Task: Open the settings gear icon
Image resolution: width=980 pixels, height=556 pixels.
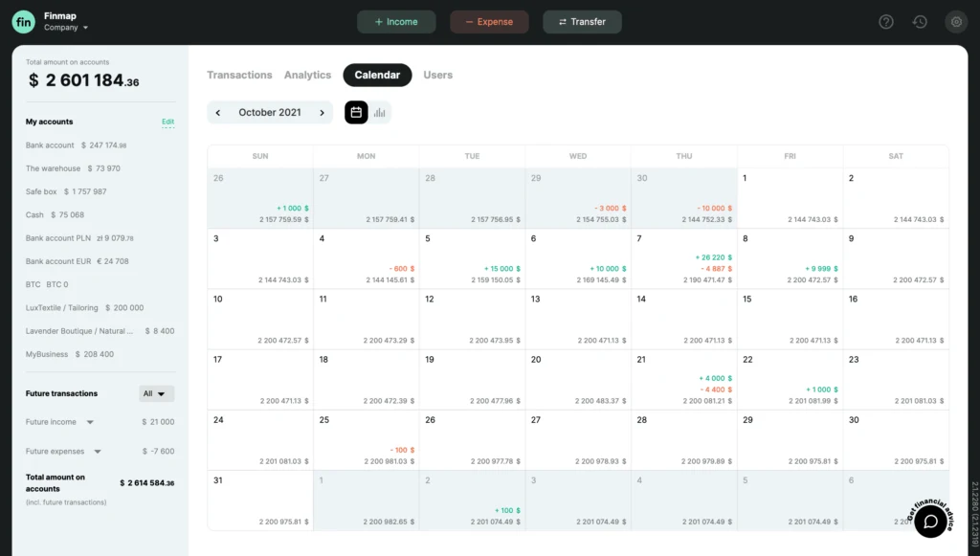Action: tap(955, 21)
